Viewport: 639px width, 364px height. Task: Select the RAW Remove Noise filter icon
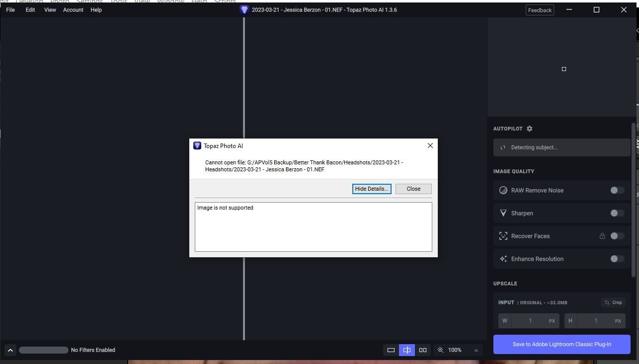(x=503, y=190)
